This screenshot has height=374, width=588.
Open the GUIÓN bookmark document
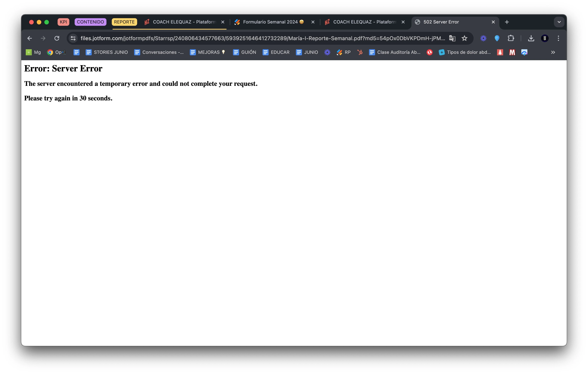pos(244,52)
